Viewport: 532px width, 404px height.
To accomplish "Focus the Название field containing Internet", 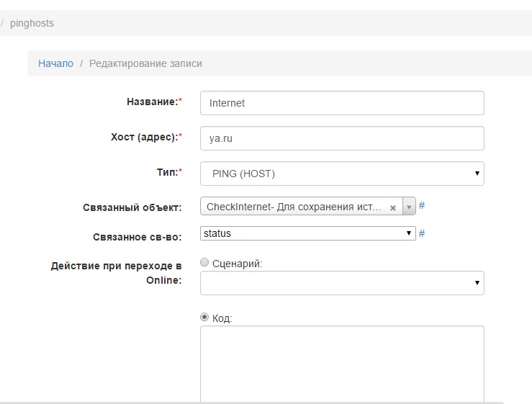I will pyautogui.click(x=342, y=103).
